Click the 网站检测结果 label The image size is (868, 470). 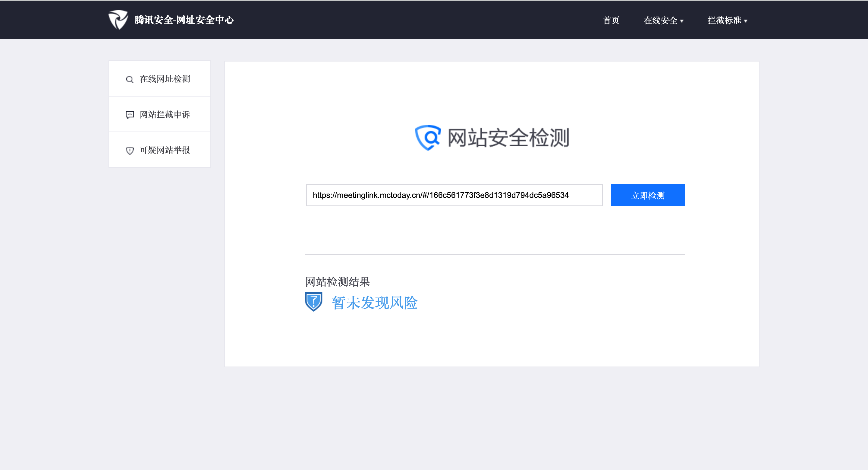coord(337,282)
